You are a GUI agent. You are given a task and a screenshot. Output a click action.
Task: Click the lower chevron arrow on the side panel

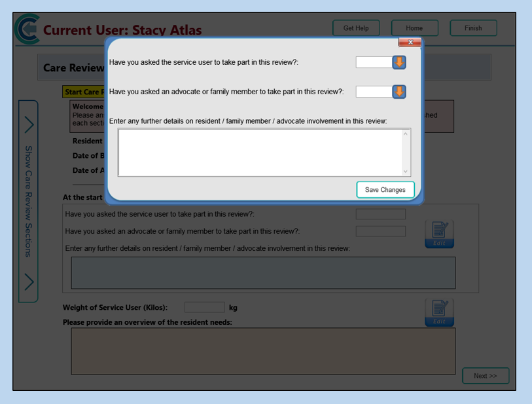point(28,282)
